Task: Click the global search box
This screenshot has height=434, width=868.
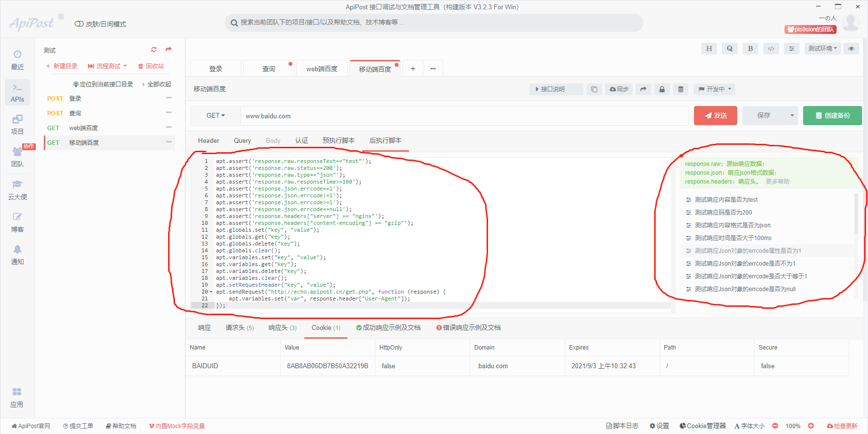Action: pyautogui.click(x=434, y=23)
